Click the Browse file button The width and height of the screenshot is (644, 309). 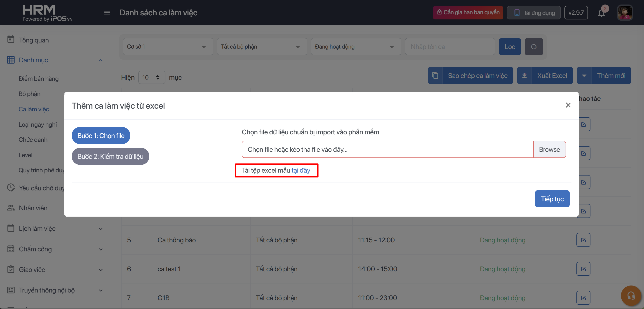549,150
